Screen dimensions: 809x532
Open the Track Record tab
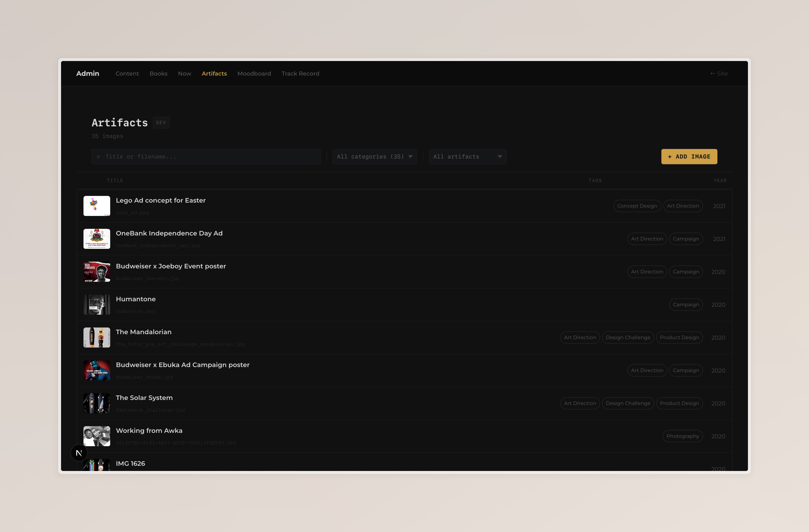click(300, 73)
